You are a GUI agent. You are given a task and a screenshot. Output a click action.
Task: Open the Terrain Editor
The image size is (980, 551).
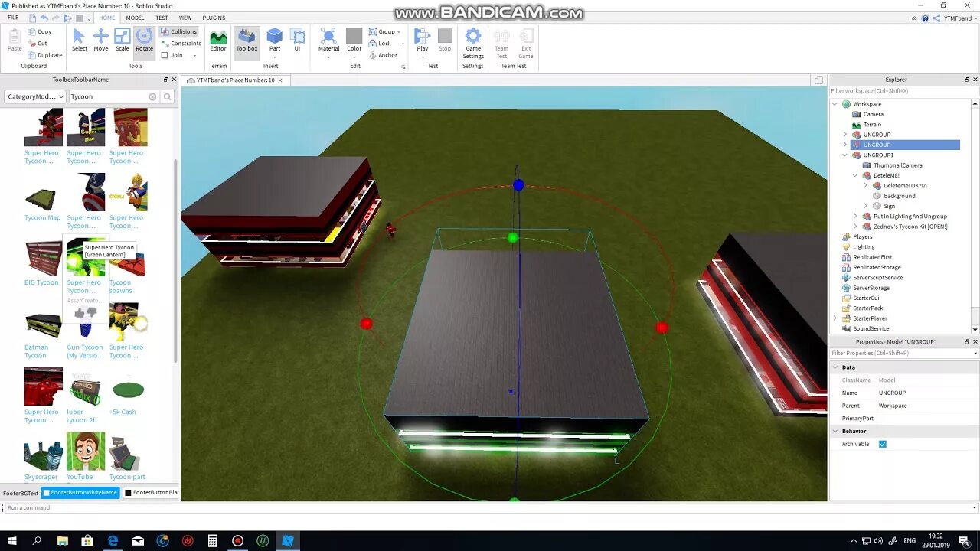(x=218, y=40)
